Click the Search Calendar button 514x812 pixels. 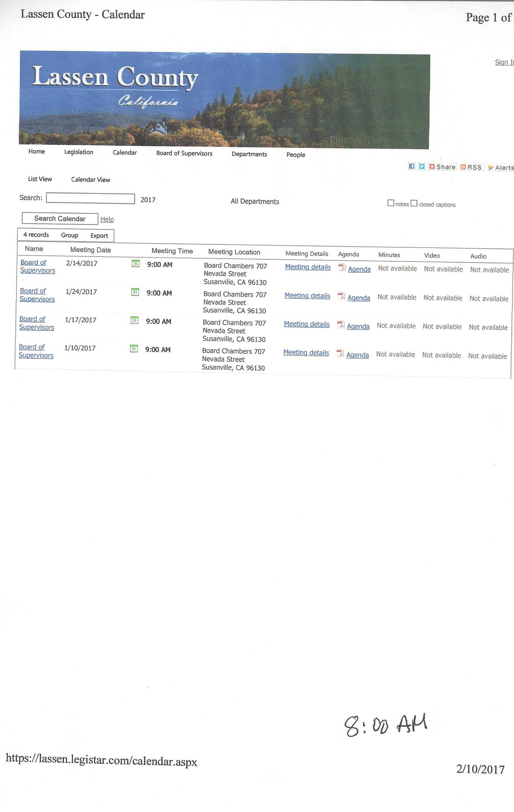coord(60,218)
